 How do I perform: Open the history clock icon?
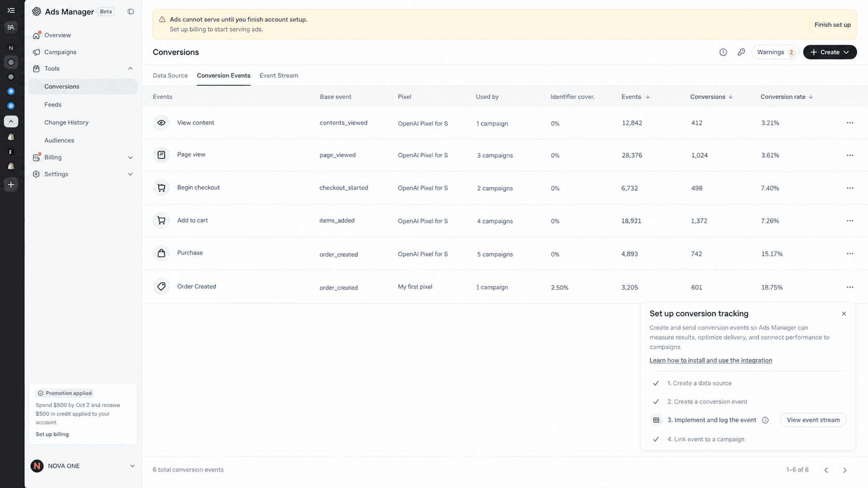(723, 52)
